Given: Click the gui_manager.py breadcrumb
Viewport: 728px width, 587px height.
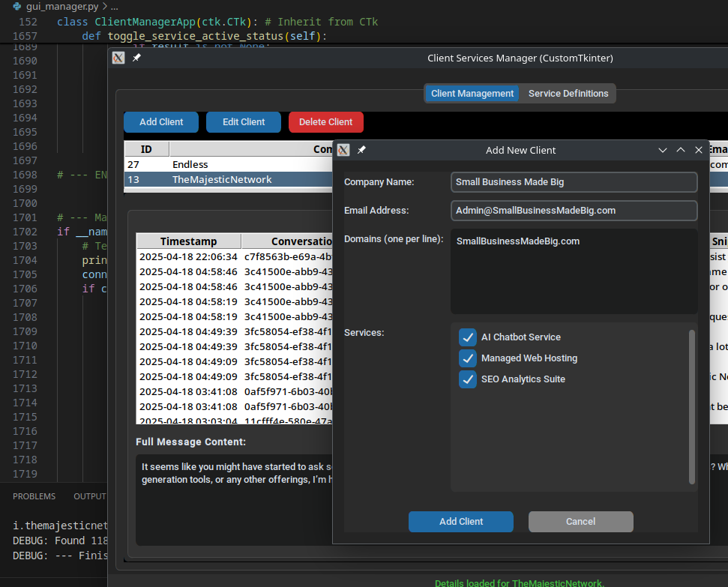Looking at the screenshot, I should (x=62, y=7).
